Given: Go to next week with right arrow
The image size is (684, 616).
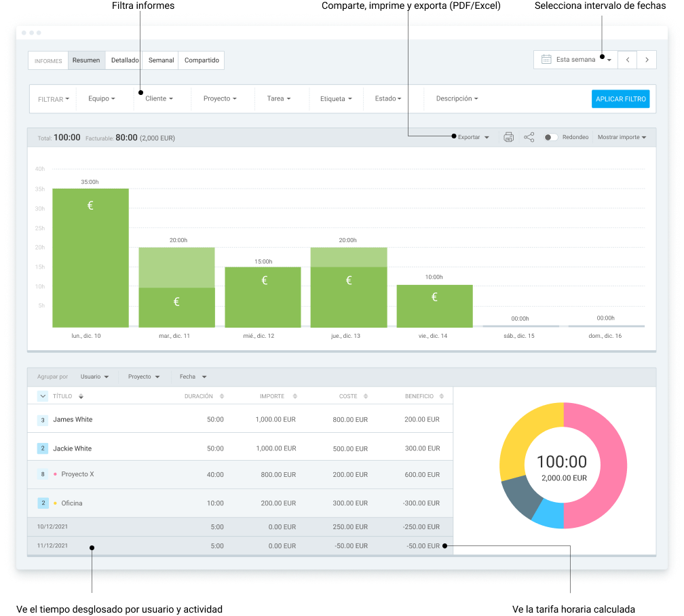Looking at the screenshot, I should tap(647, 60).
